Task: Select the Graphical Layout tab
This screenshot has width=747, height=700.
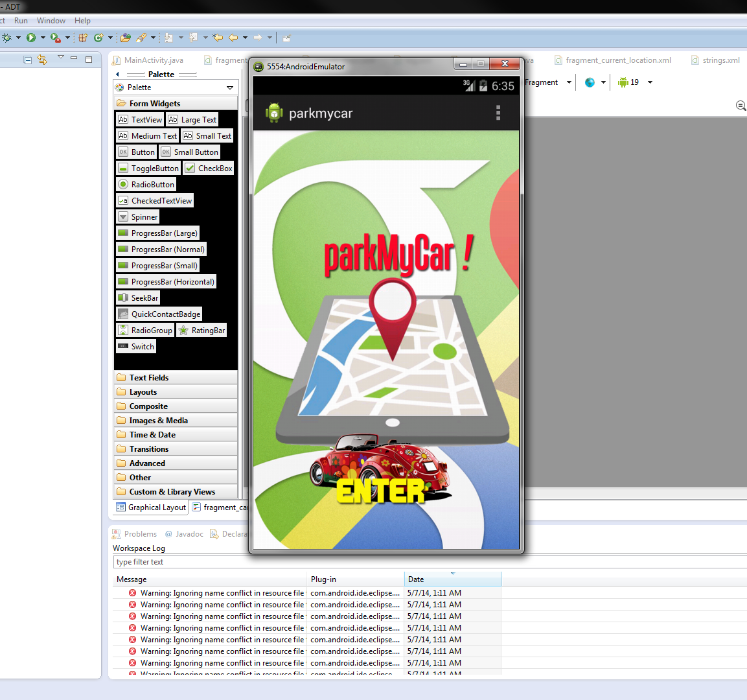Action: tap(152, 507)
